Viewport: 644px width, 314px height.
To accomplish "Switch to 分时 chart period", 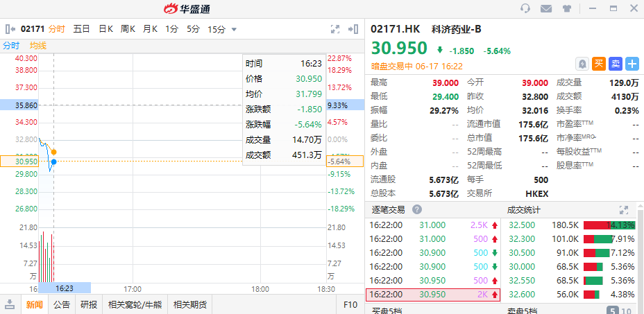I will pos(57,29).
